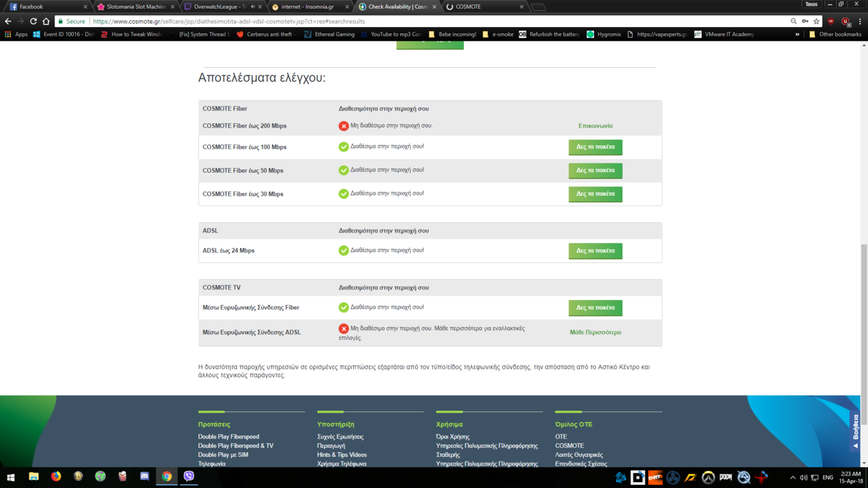Bookmark this page with the star icon

pyautogui.click(x=817, y=21)
